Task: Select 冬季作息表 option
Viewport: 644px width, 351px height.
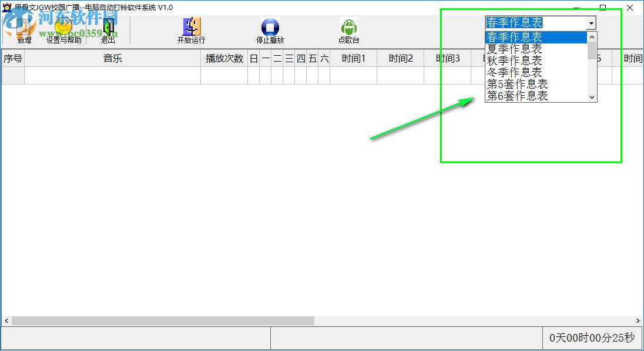Action: [536, 72]
